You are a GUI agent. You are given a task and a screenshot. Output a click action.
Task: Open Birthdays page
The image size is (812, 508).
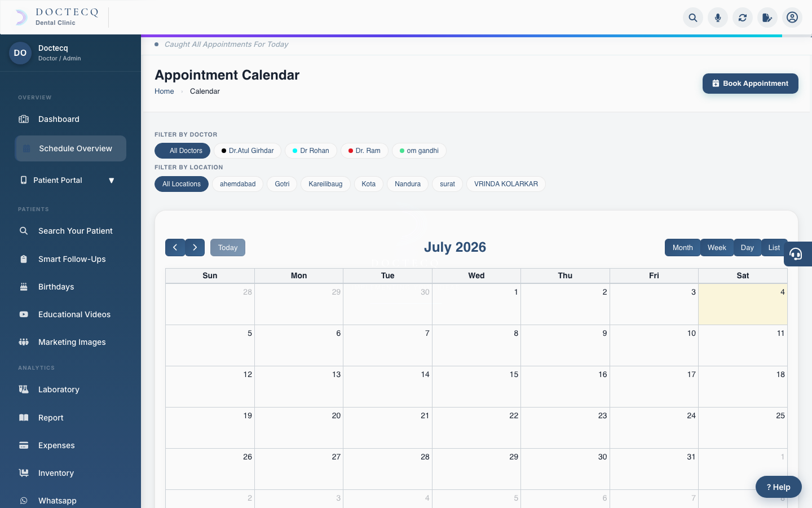point(70,287)
